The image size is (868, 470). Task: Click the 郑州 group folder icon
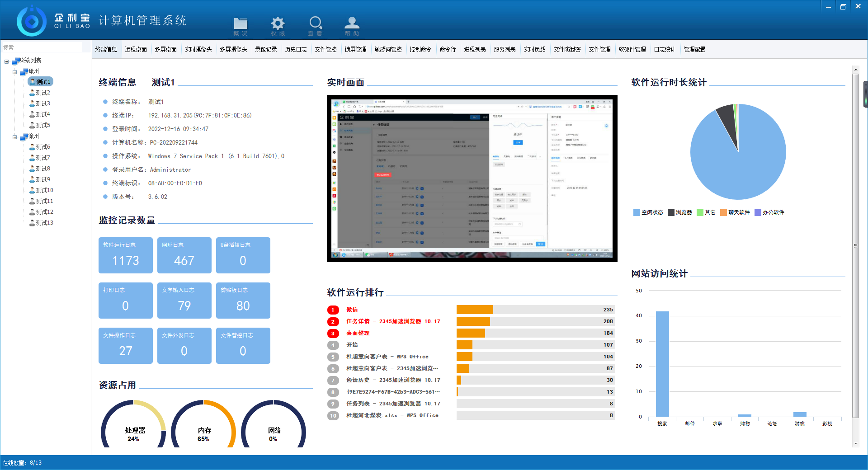24,71
